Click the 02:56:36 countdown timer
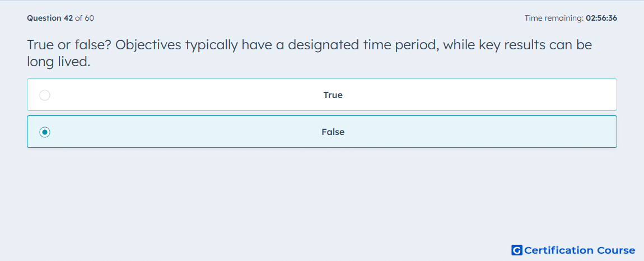Image resolution: width=644 pixels, height=261 pixels. tap(601, 18)
